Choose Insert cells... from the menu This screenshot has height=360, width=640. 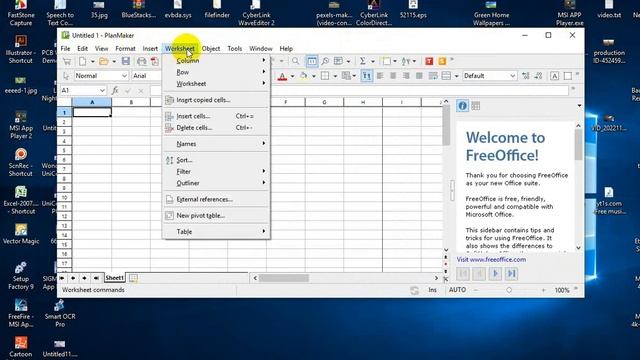(x=216, y=116)
